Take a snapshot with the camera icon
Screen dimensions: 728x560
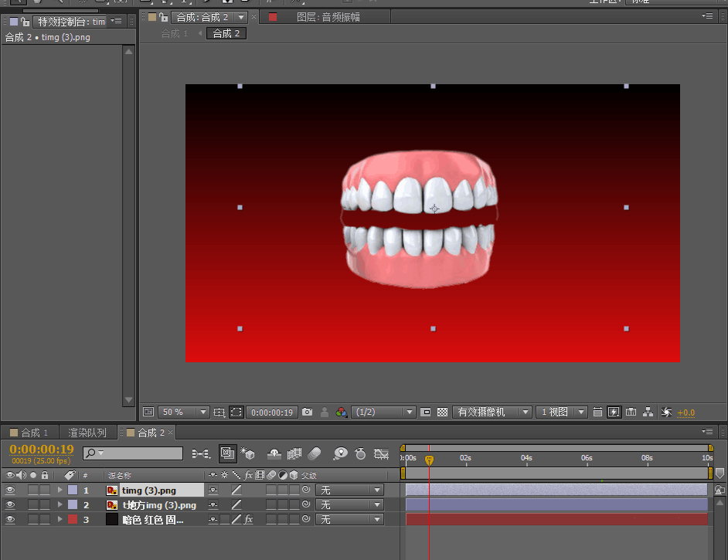coord(308,412)
